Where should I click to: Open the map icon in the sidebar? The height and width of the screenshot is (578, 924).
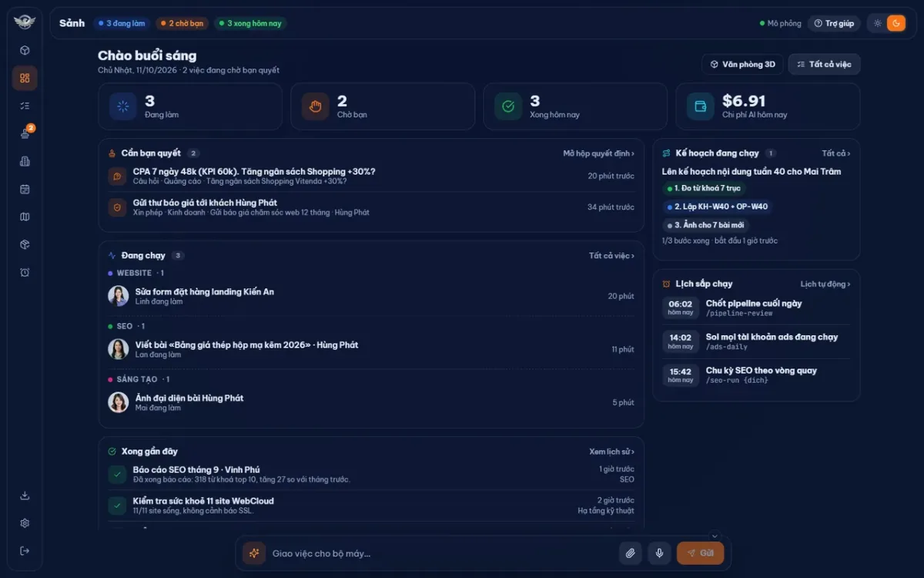[25, 217]
